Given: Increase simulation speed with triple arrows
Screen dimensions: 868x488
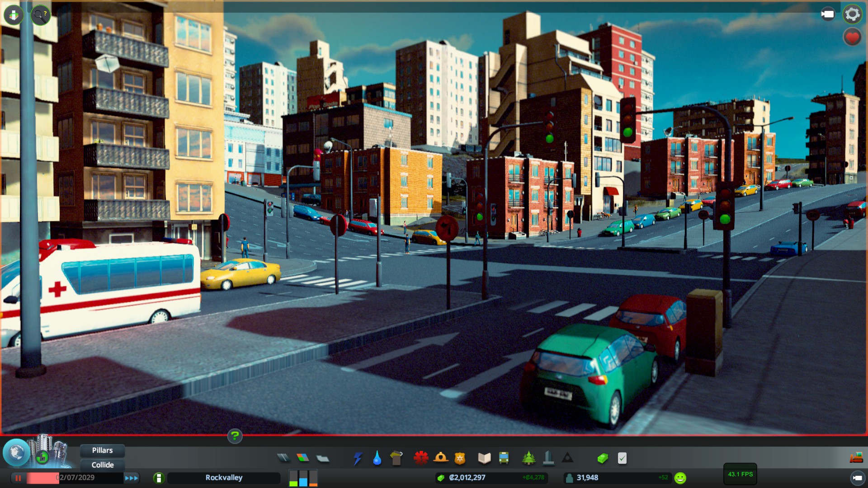Looking at the screenshot, I should 132,478.
